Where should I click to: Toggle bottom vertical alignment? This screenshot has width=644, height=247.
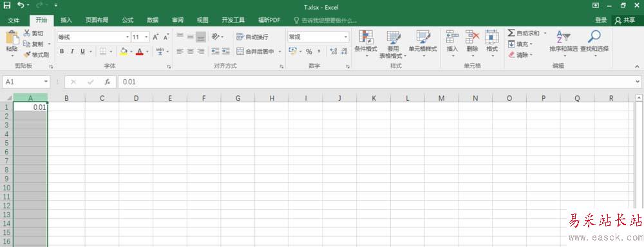click(x=200, y=37)
